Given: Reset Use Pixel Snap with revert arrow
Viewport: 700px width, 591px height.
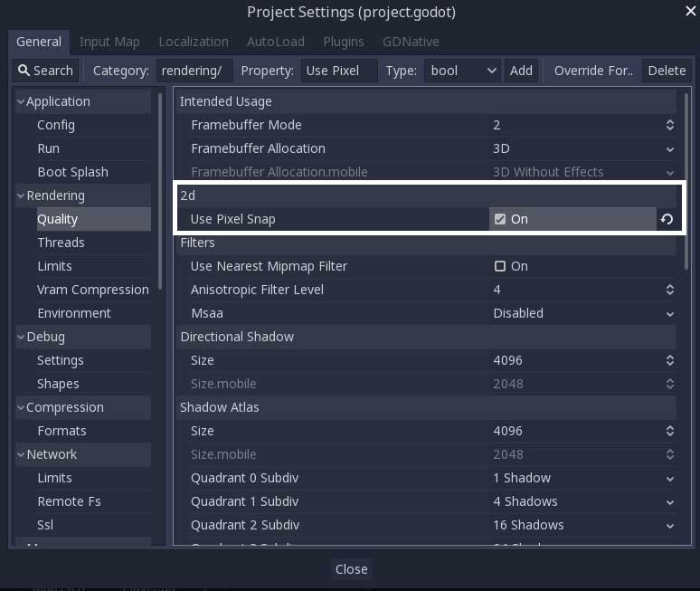Looking at the screenshot, I should (667, 219).
